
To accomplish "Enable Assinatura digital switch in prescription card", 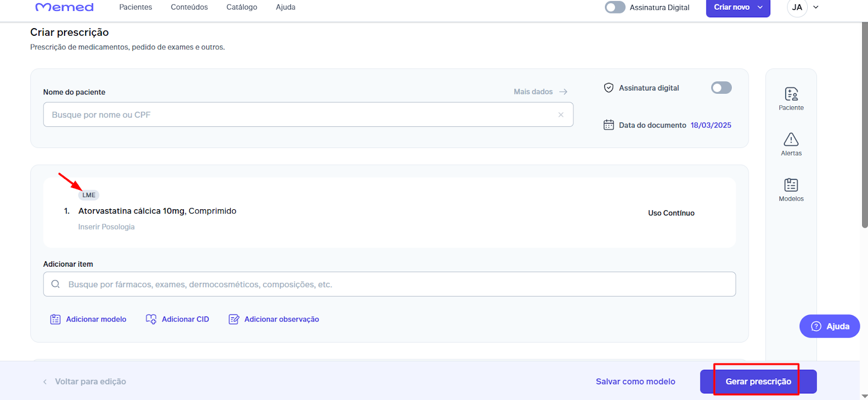I will click(x=721, y=88).
